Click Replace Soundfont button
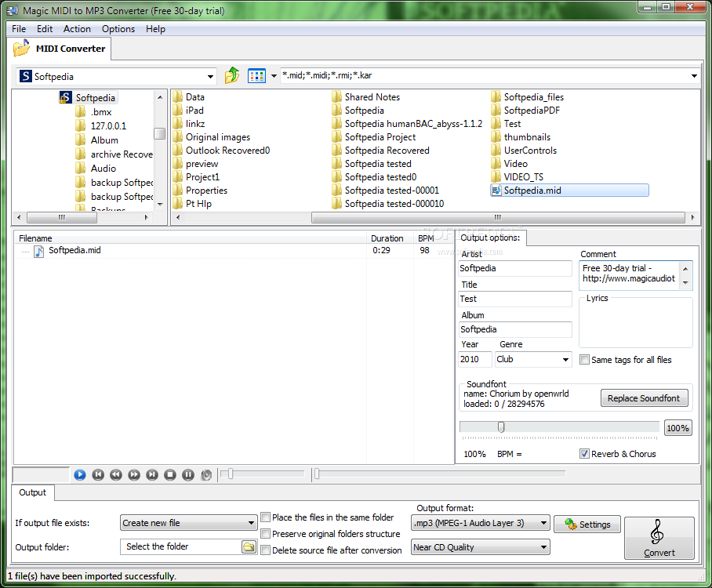This screenshot has width=712, height=588. 644,398
